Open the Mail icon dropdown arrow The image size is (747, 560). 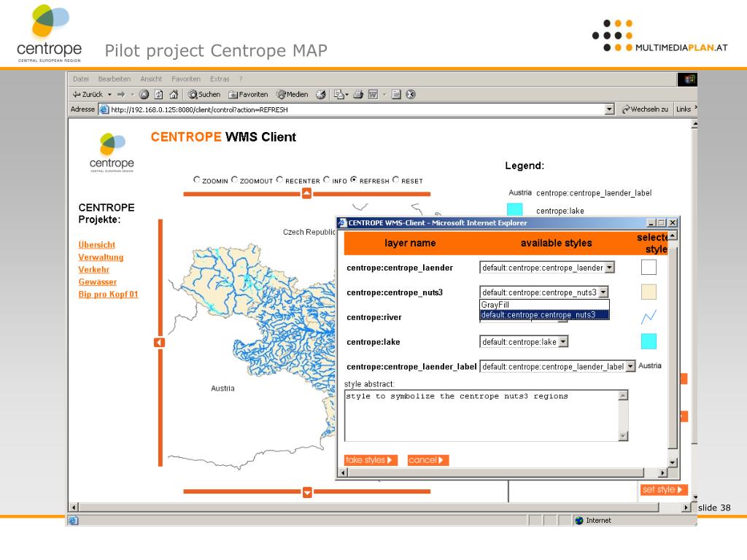(x=347, y=95)
